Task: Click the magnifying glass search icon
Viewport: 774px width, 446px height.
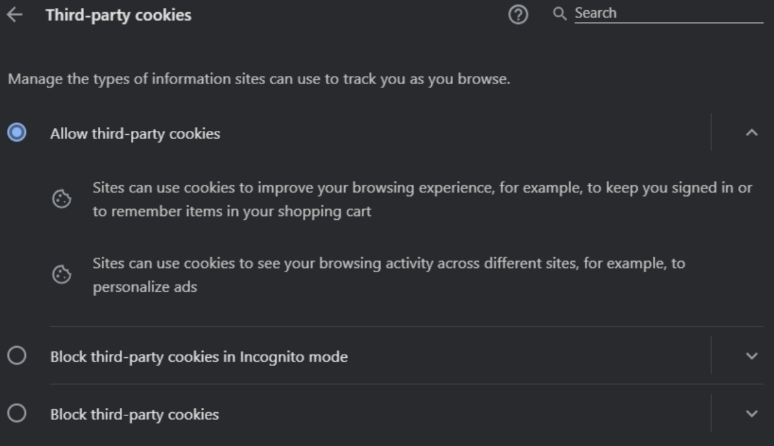Action: (559, 14)
